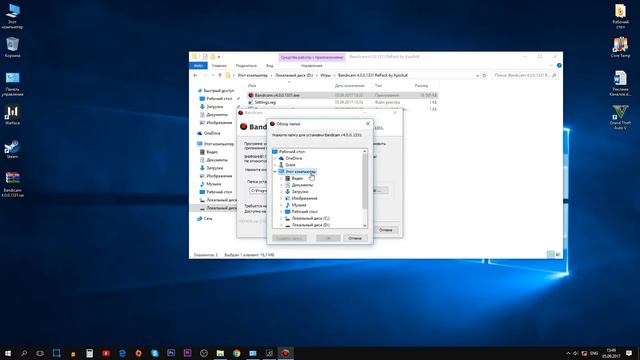Open the Управление ribbon tab
The height and width of the screenshot is (360, 640).
[x=311, y=66]
